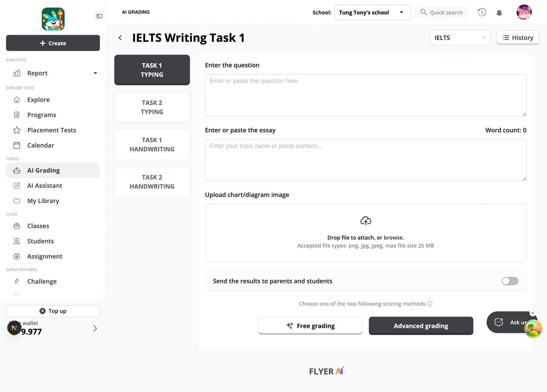This screenshot has width=547, height=392.
Task: Switch to Task 1 Handwriting tab
Action: pos(152,145)
